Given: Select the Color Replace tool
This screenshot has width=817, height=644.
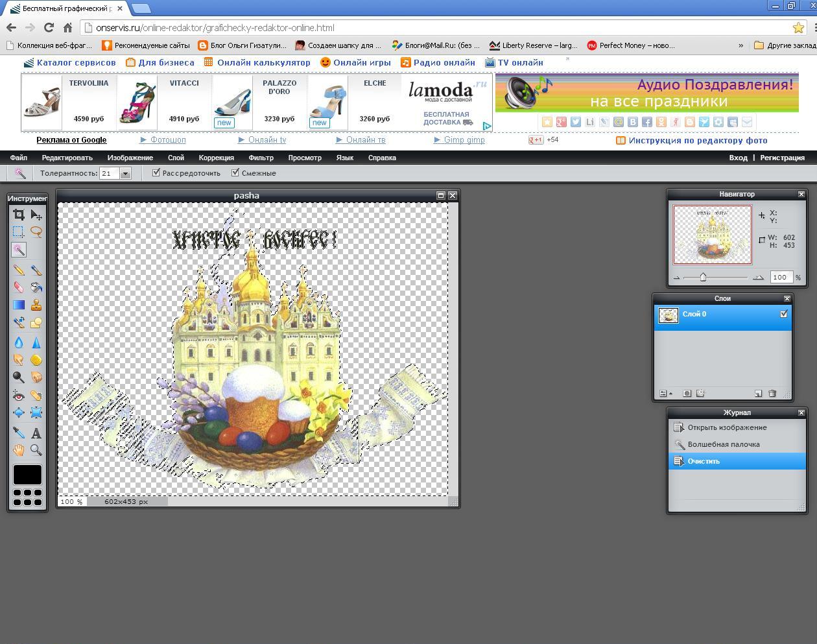Looking at the screenshot, I should [x=19, y=322].
